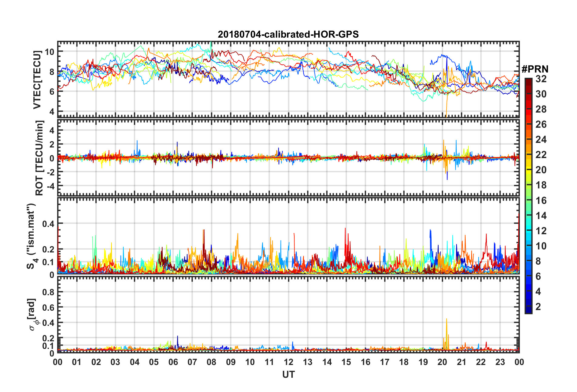This screenshot has width=577, height=392.
Task: Click the 18 label on the PRN colorbar
Action: click(x=541, y=185)
